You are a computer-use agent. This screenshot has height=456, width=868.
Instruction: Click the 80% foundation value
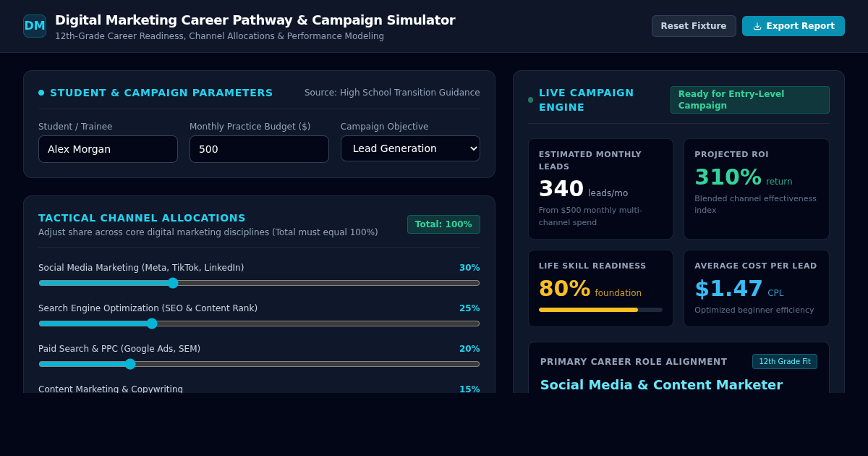click(x=590, y=290)
